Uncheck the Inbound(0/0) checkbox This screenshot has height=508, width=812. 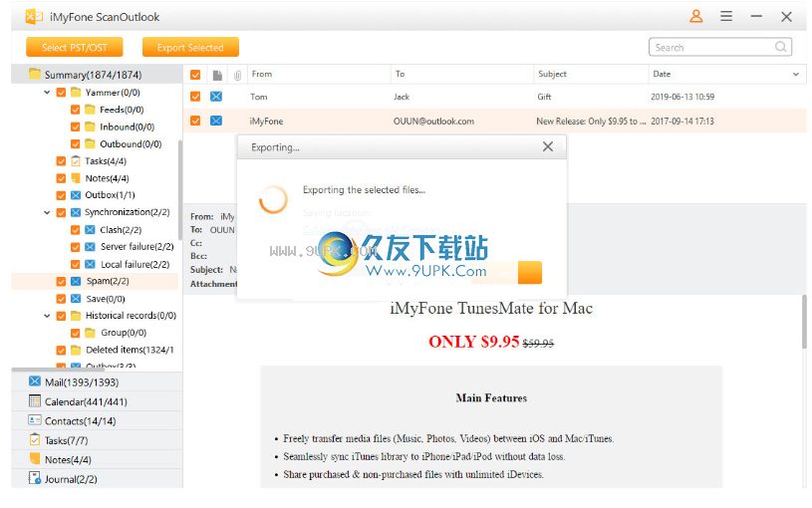coord(75,127)
